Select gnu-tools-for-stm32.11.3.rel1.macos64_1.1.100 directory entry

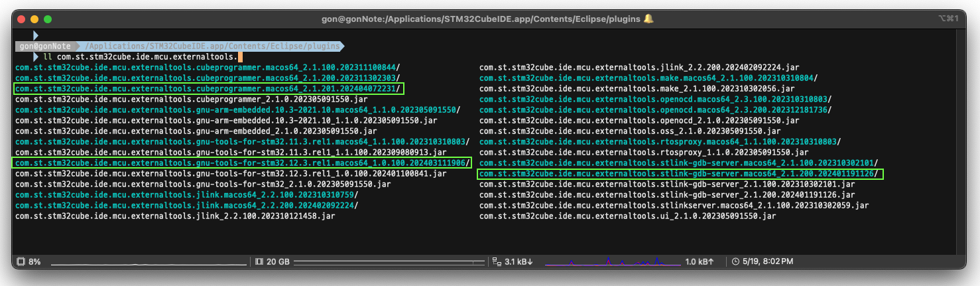[243, 141]
